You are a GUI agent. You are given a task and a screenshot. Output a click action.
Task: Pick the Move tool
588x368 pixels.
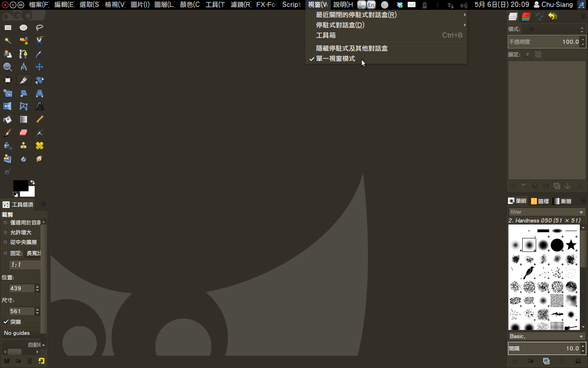click(x=40, y=67)
